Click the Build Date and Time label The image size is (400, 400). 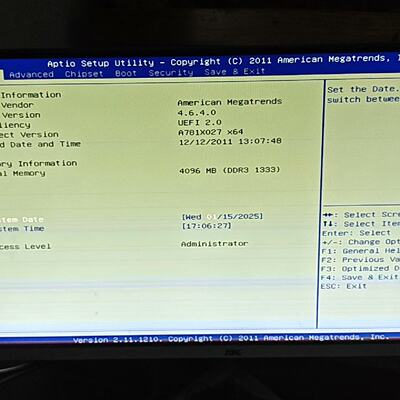pyautogui.click(x=40, y=144)
